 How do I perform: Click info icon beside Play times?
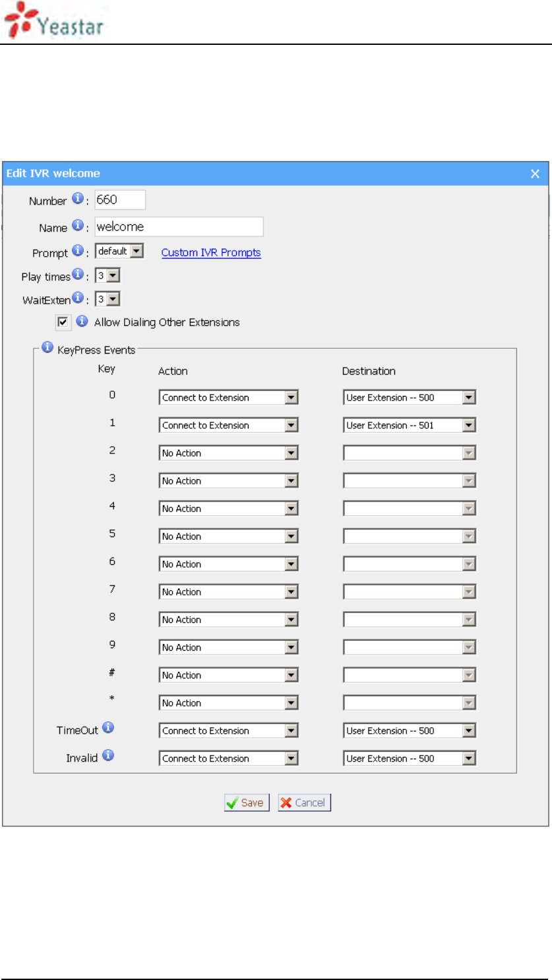(x=77, y=275)
